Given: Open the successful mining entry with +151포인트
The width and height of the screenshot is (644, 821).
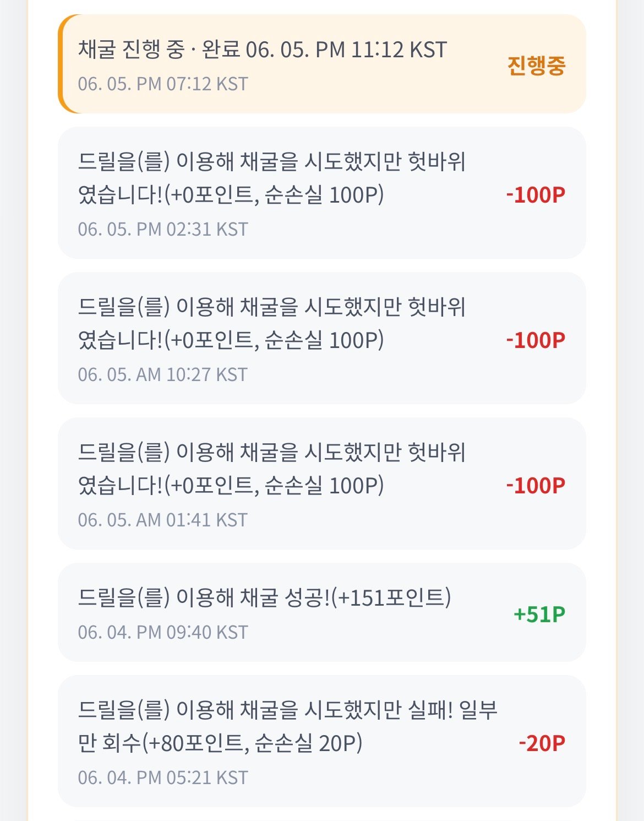Looking at the screenshot, I should (322, 612).
